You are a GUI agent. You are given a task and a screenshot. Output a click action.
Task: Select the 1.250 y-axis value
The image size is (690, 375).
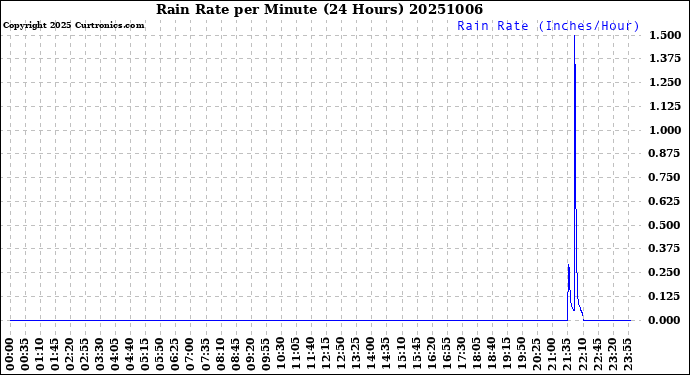(664, 82)
